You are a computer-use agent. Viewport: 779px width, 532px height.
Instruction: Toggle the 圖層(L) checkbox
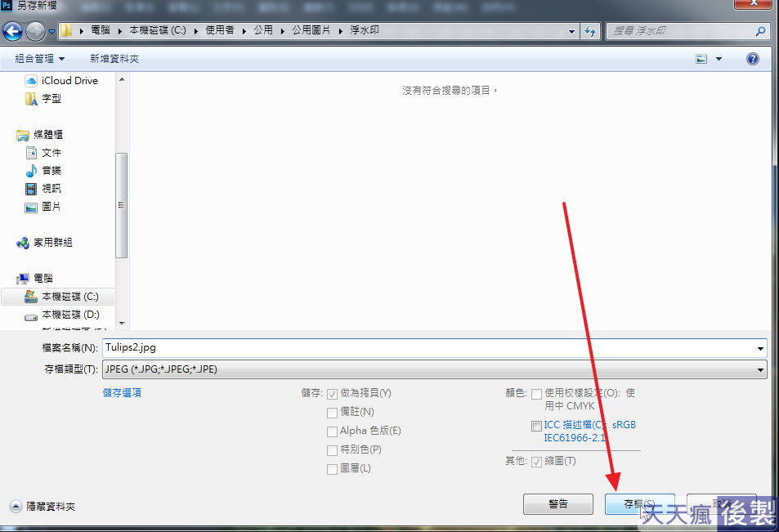tap(332, 469)
